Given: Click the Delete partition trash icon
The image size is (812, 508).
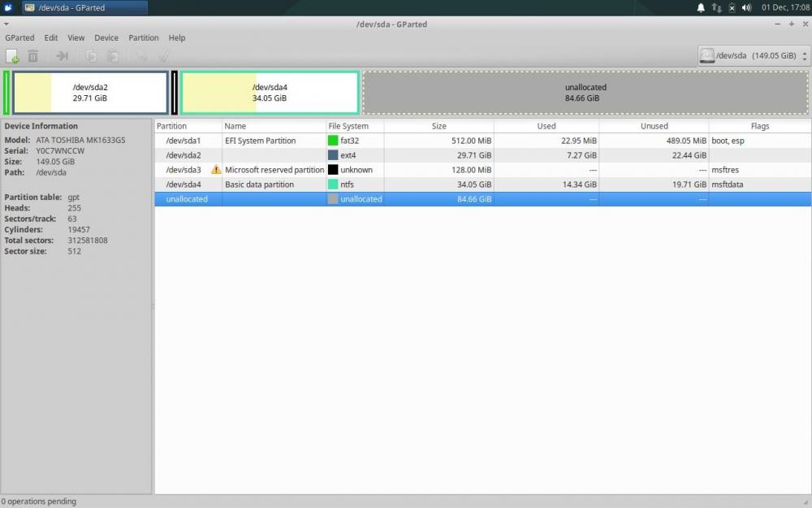Looking at the screenshot, I should pos(33,56).
